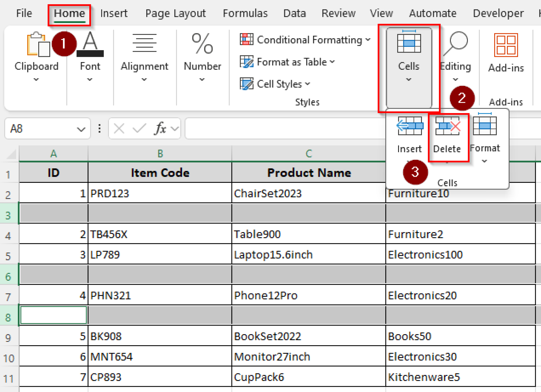Expand the Format dropdown chevron

pyautogui.click(x=484, y=161)
